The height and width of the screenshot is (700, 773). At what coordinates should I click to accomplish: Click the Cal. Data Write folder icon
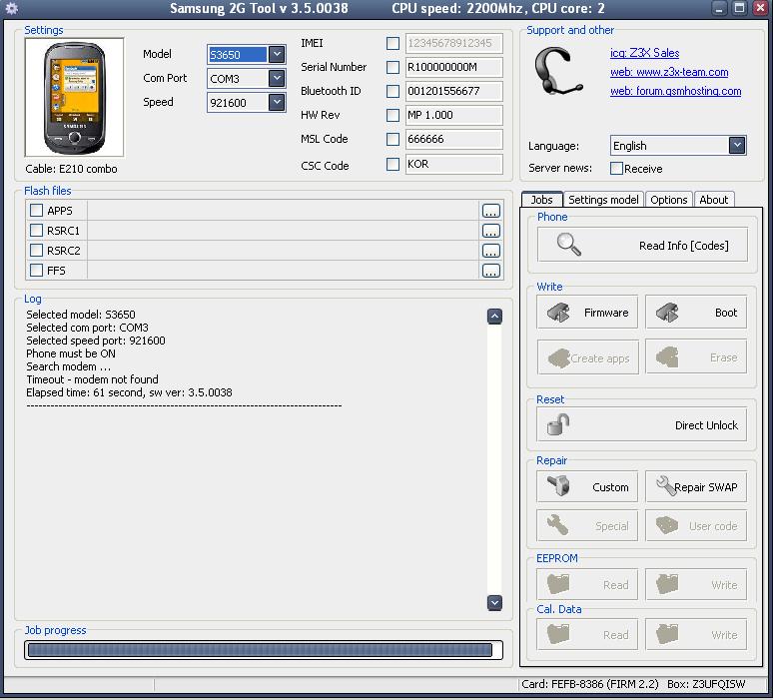(x=667, y=634)
